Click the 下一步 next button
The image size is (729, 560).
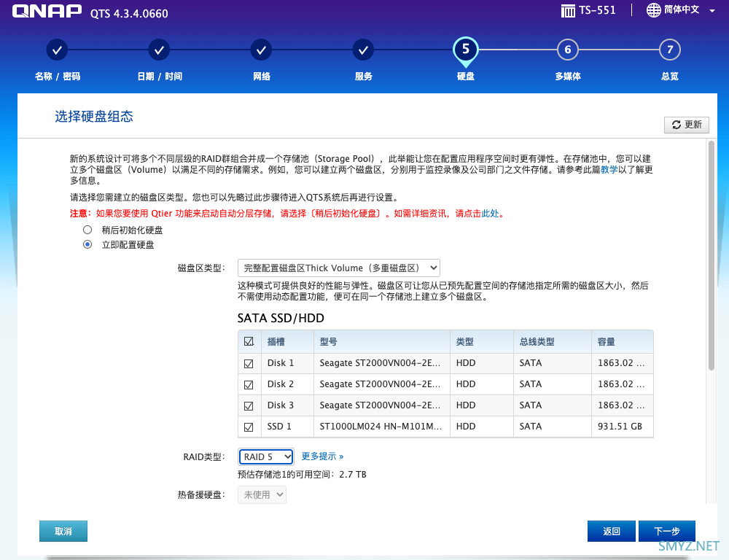click(x=666, y=532)
